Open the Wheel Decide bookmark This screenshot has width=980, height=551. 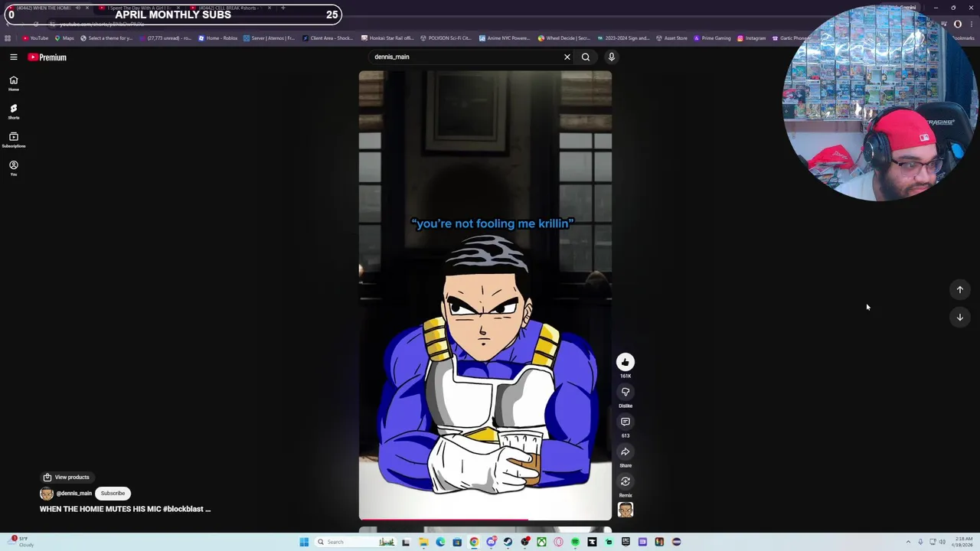tap(564, 37)
